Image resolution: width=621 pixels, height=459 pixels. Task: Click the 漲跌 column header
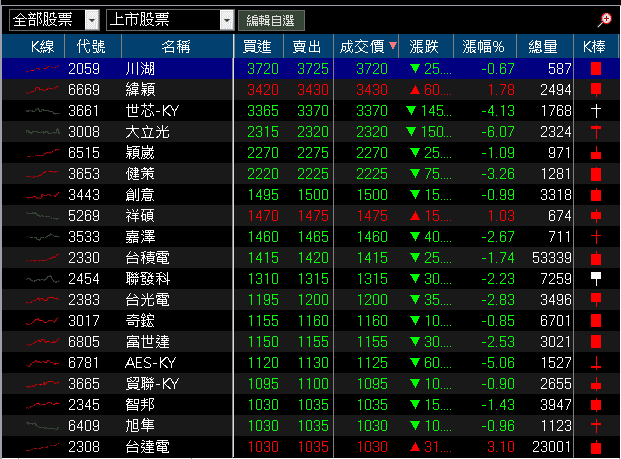coord(424,47)
